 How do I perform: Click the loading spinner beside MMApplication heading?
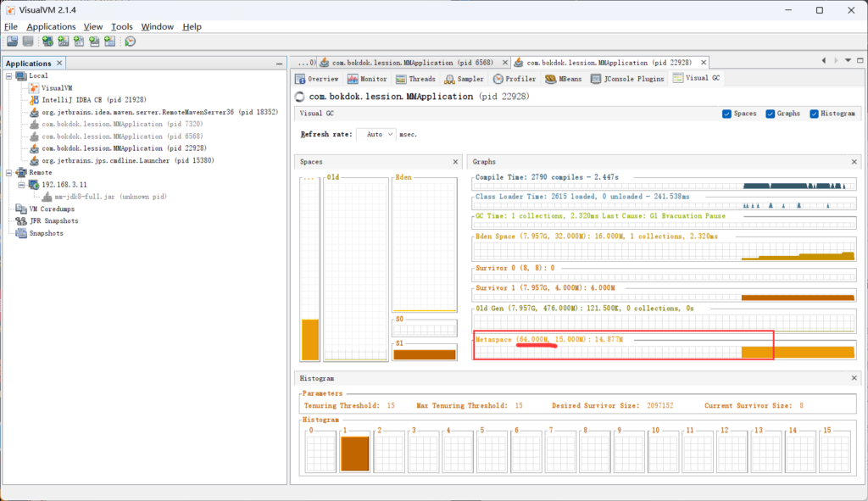(x=299, y=97)
